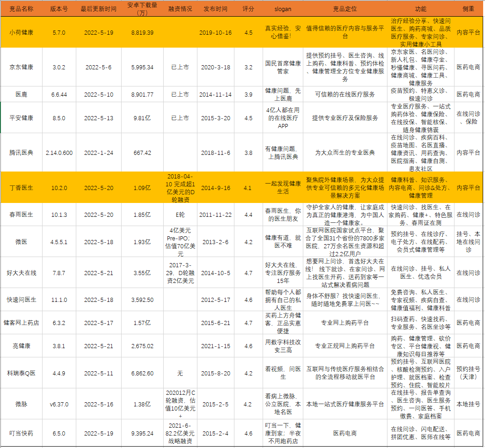485x448 pixels.
Task: Click the 科瑞泰Q医 focus cell 预约挂号(天津)
Action: coord(468,373)
